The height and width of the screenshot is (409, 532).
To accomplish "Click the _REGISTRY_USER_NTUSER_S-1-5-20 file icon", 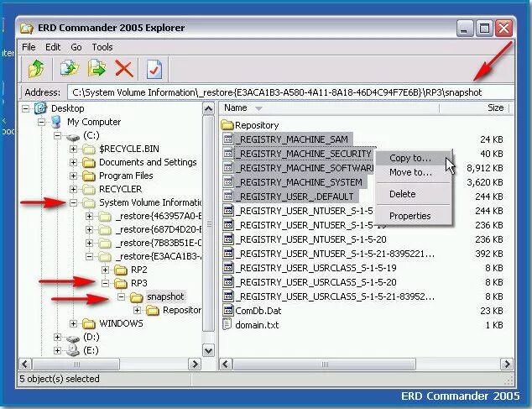I will click(x=228, y=239).
